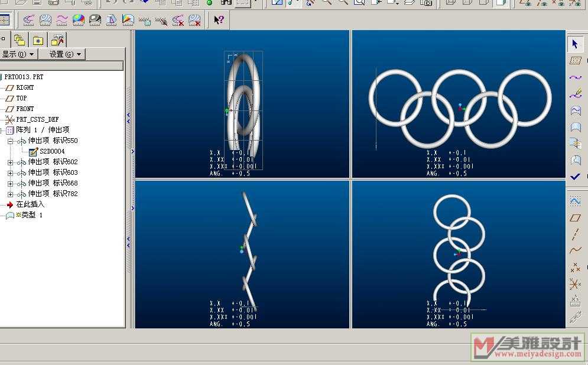Collapse navigator using upper double-arrow handle
This screenshot has height=365, width=588.
[128, 118]
